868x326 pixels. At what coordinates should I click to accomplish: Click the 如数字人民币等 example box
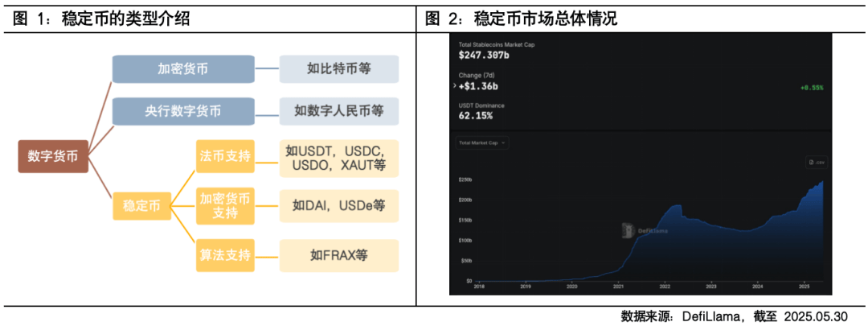click(x=339, y=111)
